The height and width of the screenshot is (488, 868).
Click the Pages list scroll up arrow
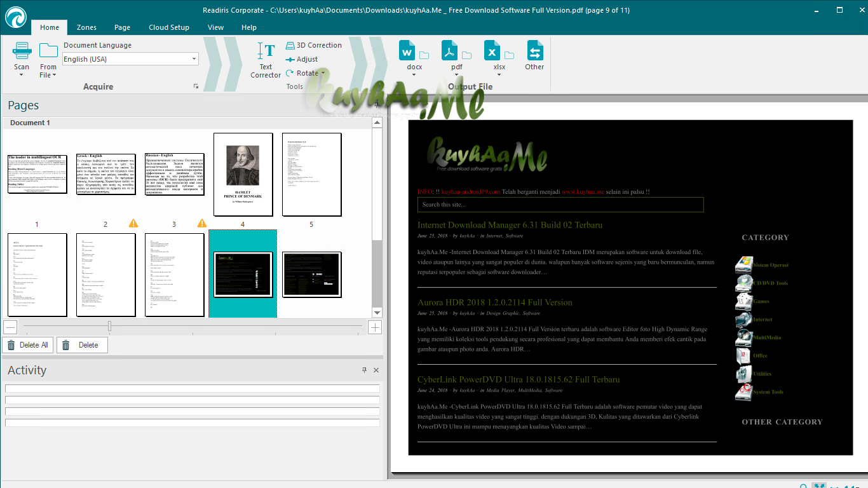coord(377,123)
